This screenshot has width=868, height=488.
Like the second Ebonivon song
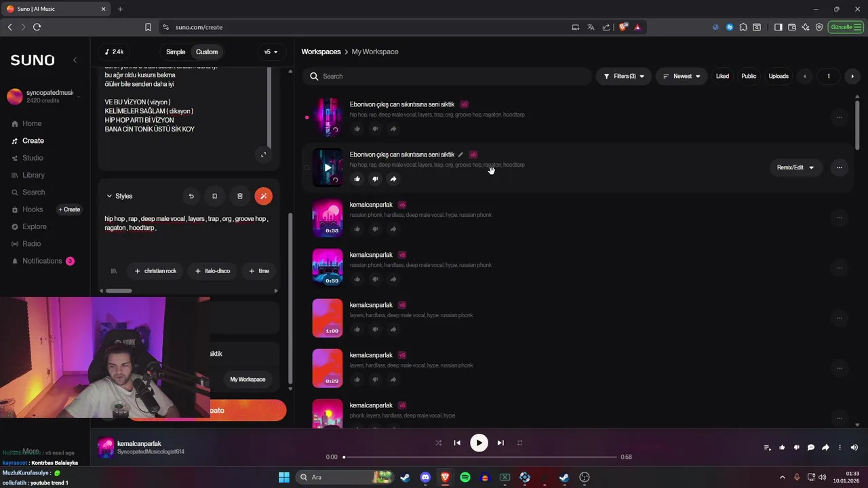coord(357,179)
